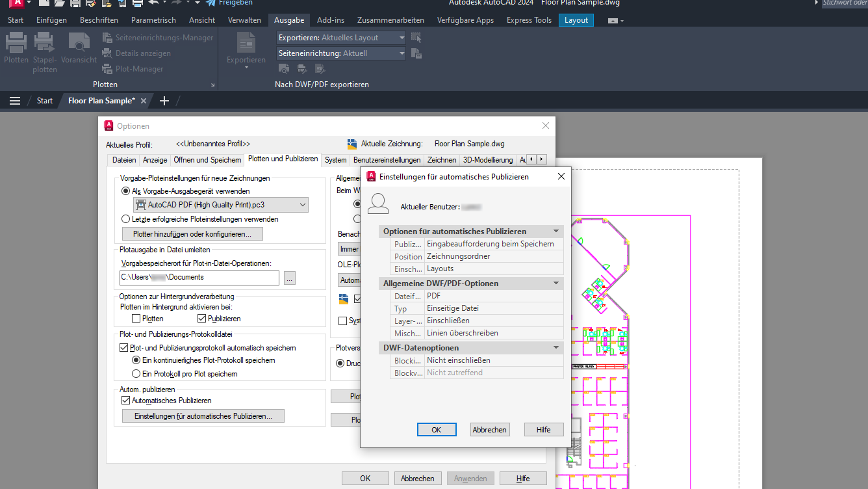Click the Redo arrow icon
Image resolution: width=868 pixels, height=489 pixels.
tap(176, 3)
